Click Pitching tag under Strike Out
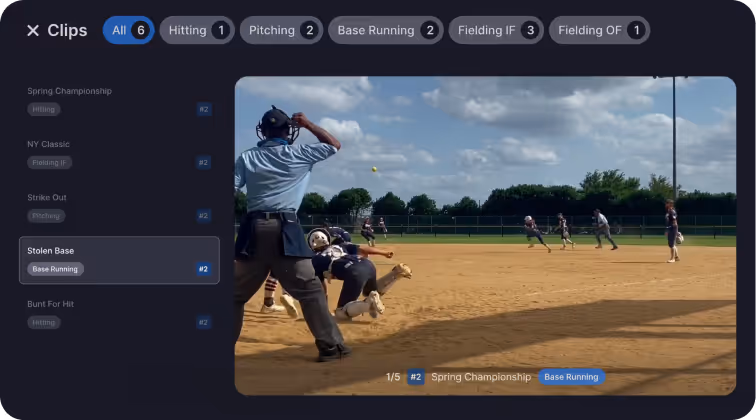The image size is (756, 420). click(x=46, y=216)
